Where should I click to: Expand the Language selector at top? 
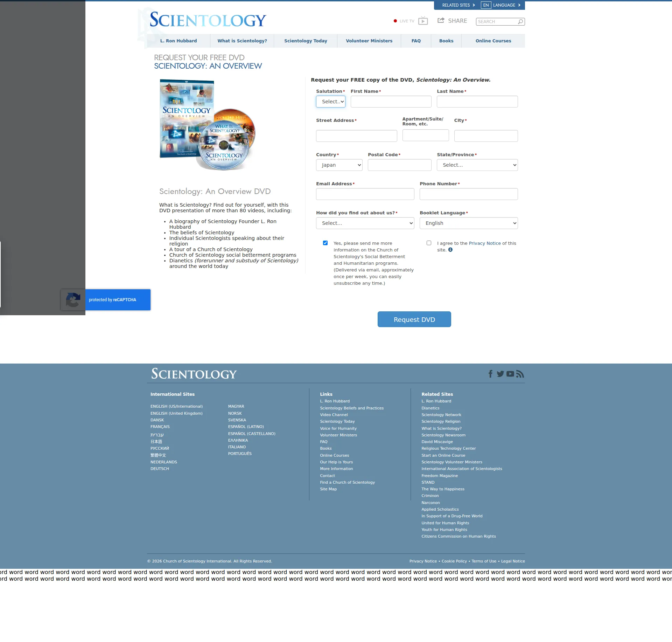tap(501, 5)
